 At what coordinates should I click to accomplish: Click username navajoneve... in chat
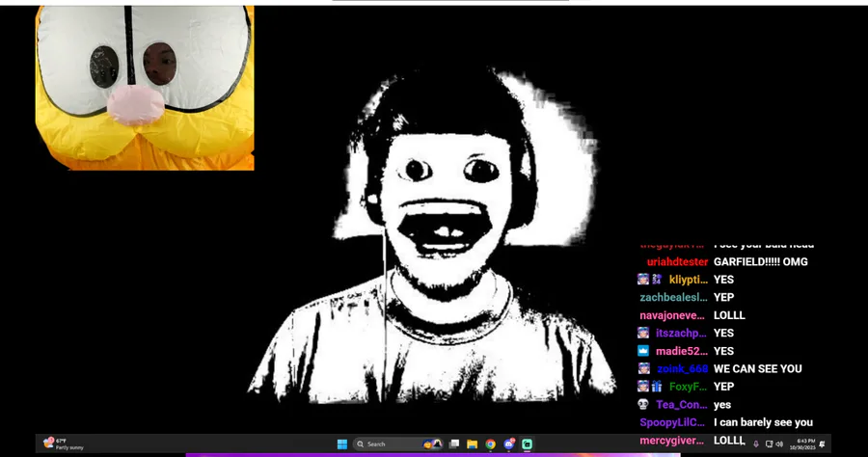pos(672,315)
